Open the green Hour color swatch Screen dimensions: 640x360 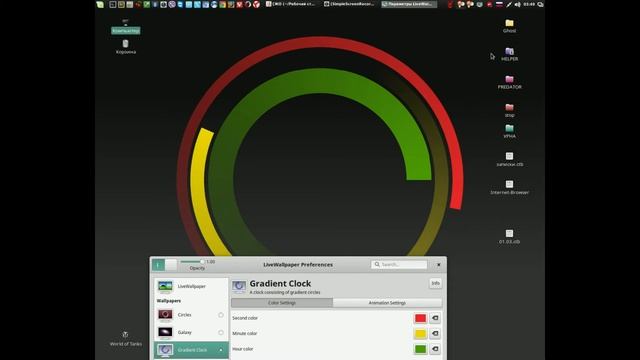(420, 349)
